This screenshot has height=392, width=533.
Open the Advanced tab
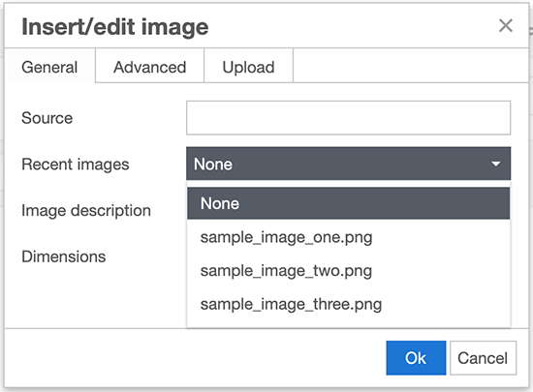tap(149, 66)
